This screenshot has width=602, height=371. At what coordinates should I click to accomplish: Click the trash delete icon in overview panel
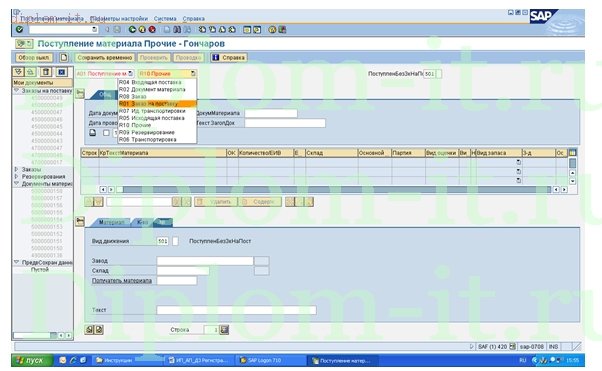coord(46,72)
